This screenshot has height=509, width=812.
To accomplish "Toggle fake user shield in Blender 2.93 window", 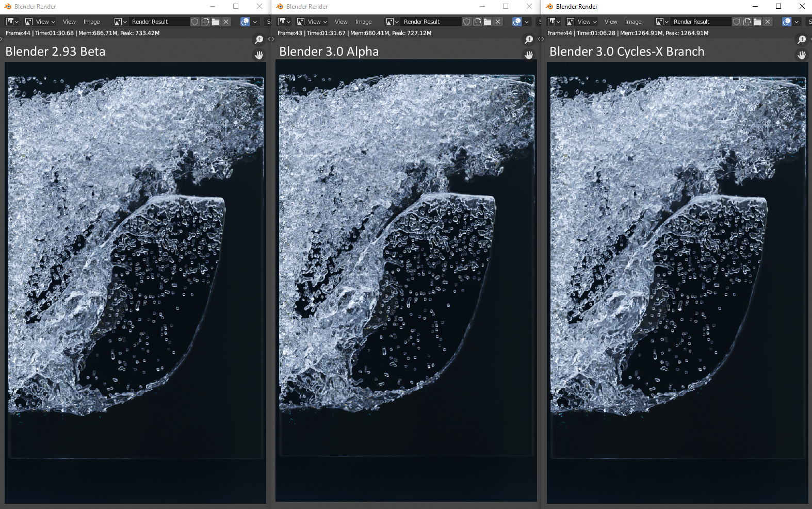I will 195,22.
